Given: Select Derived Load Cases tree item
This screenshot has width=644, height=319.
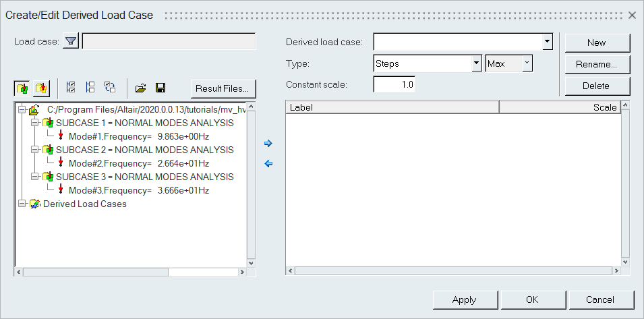Looking at the screenshot, I should [84, 204].
